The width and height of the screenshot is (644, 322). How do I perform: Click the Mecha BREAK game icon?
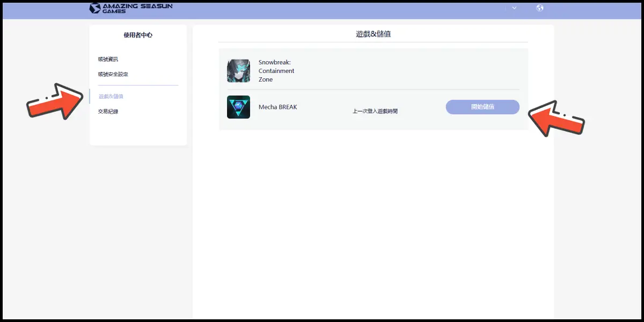(x=238, y=107)
